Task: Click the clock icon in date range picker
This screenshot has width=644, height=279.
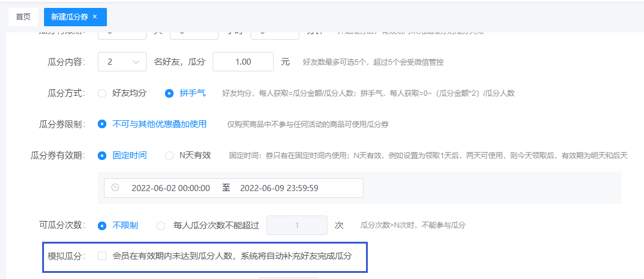Action: [115, 188]
